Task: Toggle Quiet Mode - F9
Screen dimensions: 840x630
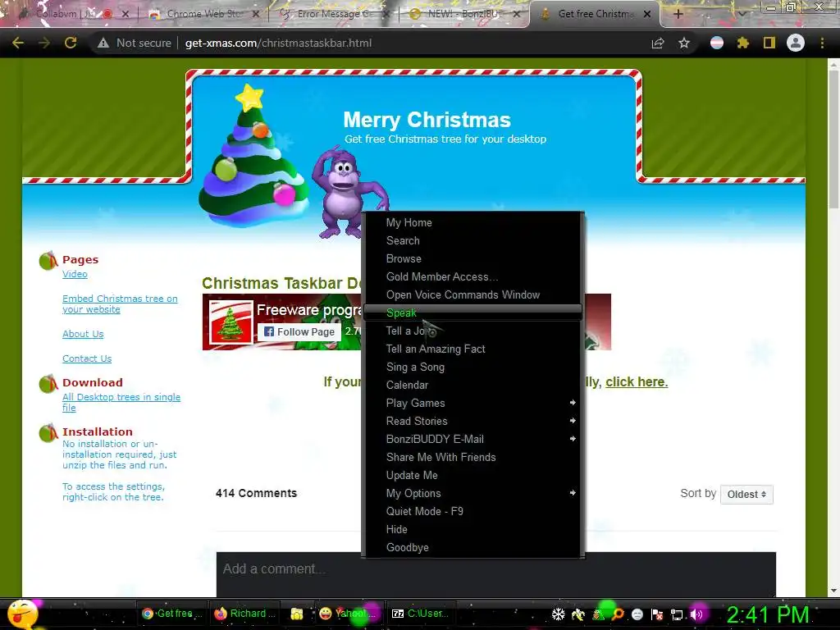Action: coord(473,511)
